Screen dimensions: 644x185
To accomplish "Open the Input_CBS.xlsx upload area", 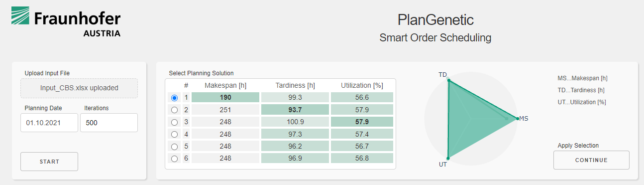I will click(79, 88).
